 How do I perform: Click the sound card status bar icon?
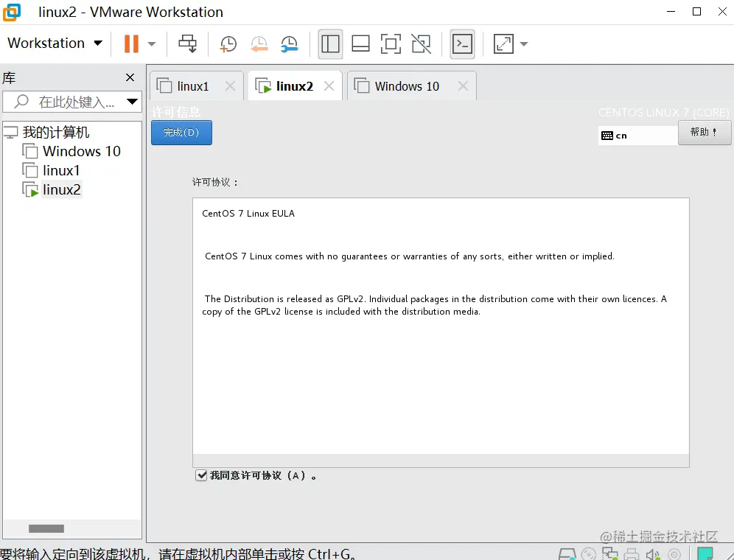click(652, 554)
